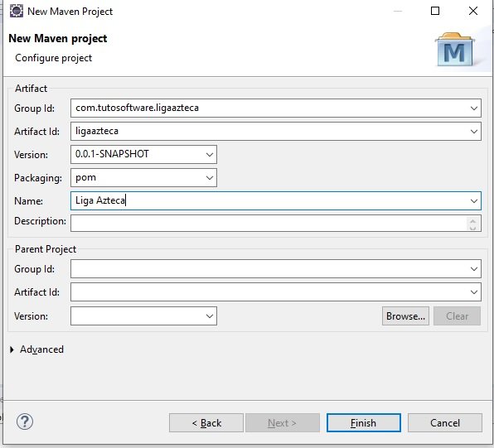Viewport: 494px width, 448px height.
Task: Close the New Maven Project dialog
Action: point(473,11)
